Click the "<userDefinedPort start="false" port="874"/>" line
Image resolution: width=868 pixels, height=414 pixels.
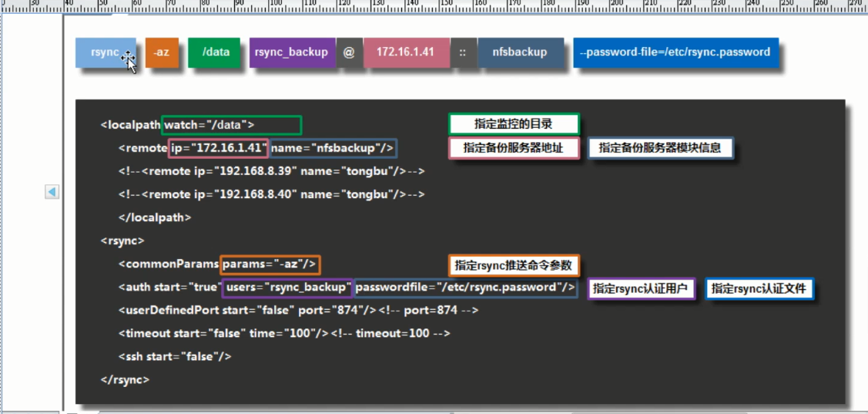(x=247, y=311)
